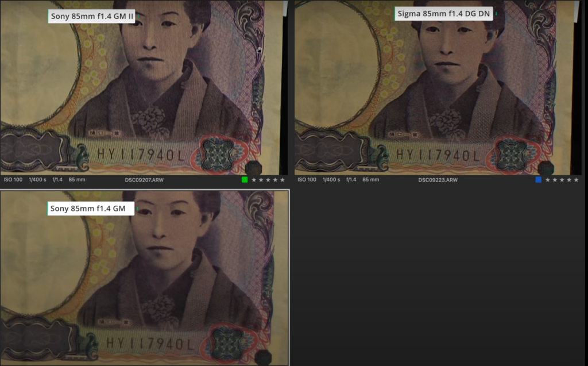
Task: Click the 85 mm focal length for DSC09207.ARW
Action: [77, 180]
